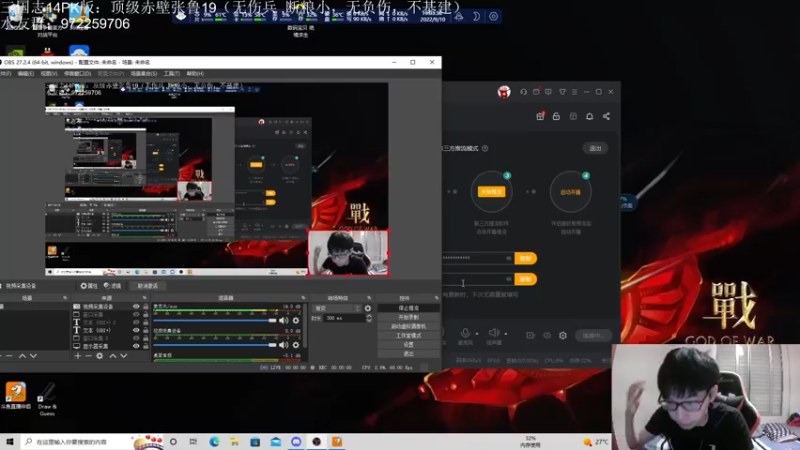800x450 pixels.
Task: Pop out the Controls dock panel icon
Action: coord(436,298)
